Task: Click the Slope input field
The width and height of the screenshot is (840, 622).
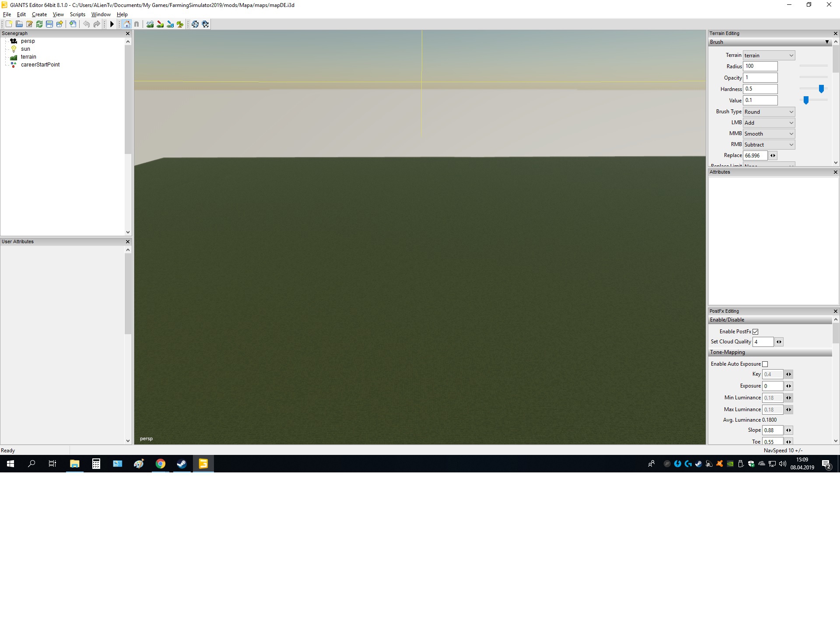Action: point(773,430)
